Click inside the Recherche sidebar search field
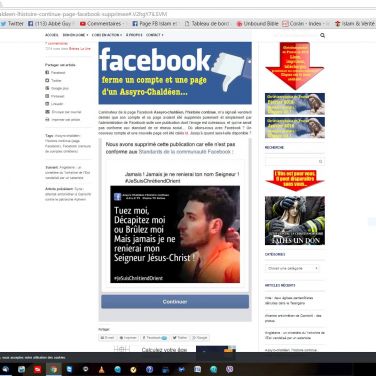This screenshot has height=376, width=376. (295, 161)
